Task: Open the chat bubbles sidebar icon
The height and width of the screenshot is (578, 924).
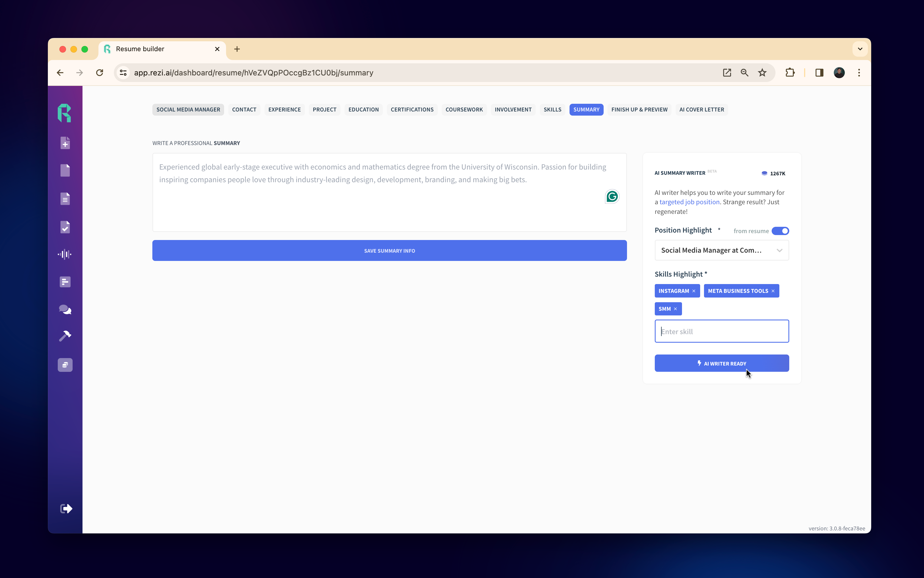Action: [x=65, y=309]
